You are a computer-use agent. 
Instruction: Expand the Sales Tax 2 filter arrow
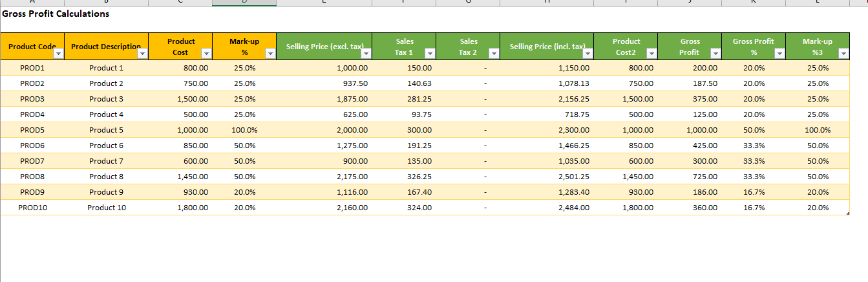[x=493, y=54]
